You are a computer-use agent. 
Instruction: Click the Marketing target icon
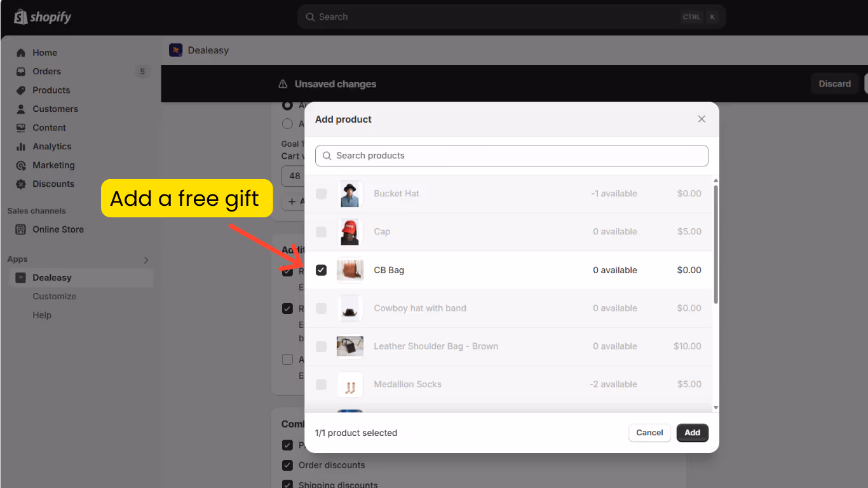[21, 165]
